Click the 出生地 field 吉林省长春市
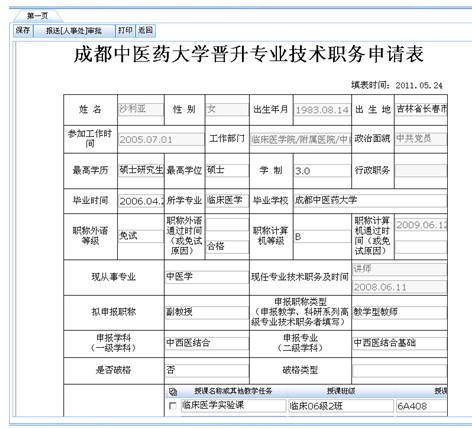 (421, 109)
